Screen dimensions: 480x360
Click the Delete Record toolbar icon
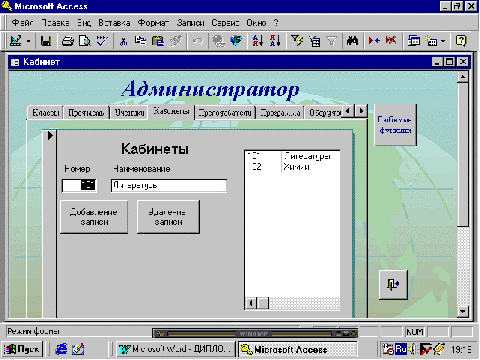(391, 41)
